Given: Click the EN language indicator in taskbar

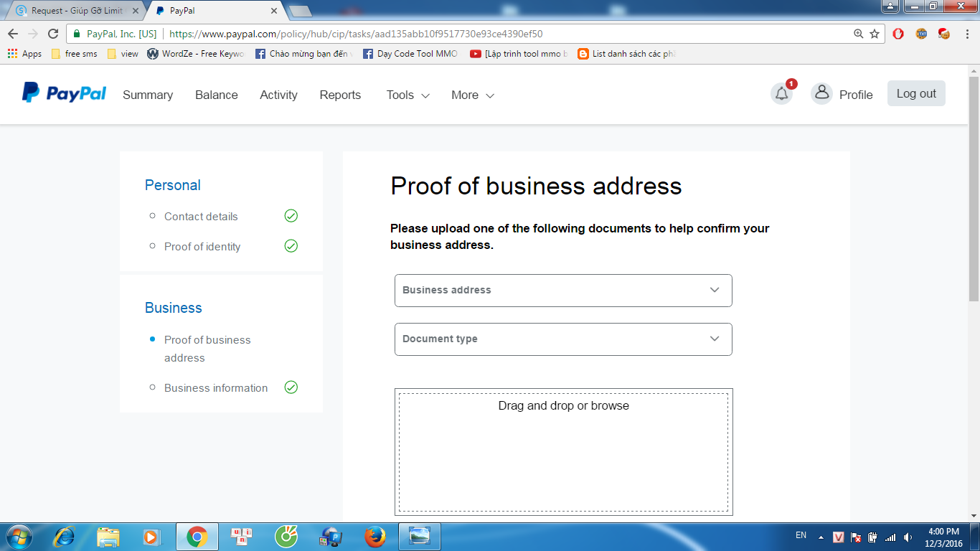Looking at the screenshot, I should [801, 535].
